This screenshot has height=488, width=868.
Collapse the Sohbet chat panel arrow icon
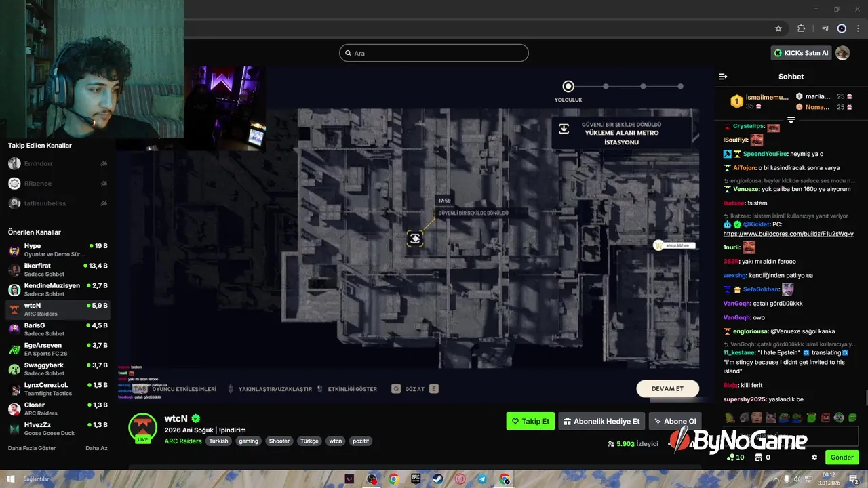723,77
